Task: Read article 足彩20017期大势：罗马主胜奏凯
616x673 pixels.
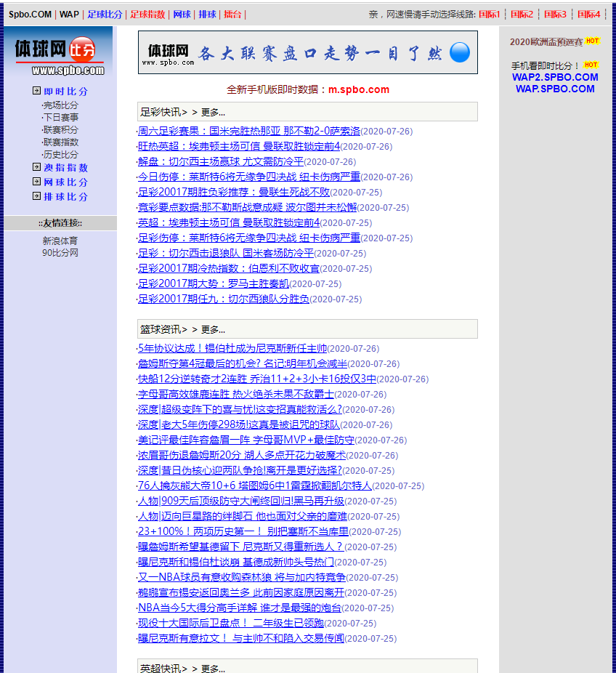Action: tap(214, 283)
